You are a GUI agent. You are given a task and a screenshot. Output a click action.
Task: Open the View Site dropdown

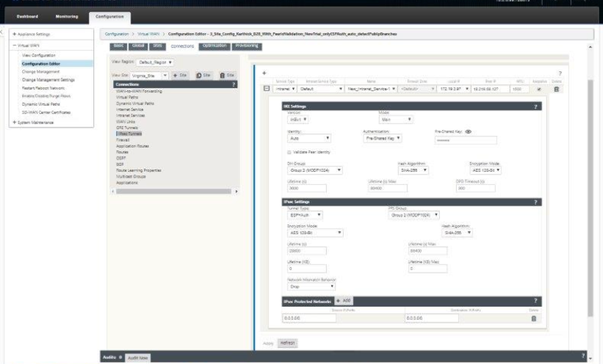[149, 76]
